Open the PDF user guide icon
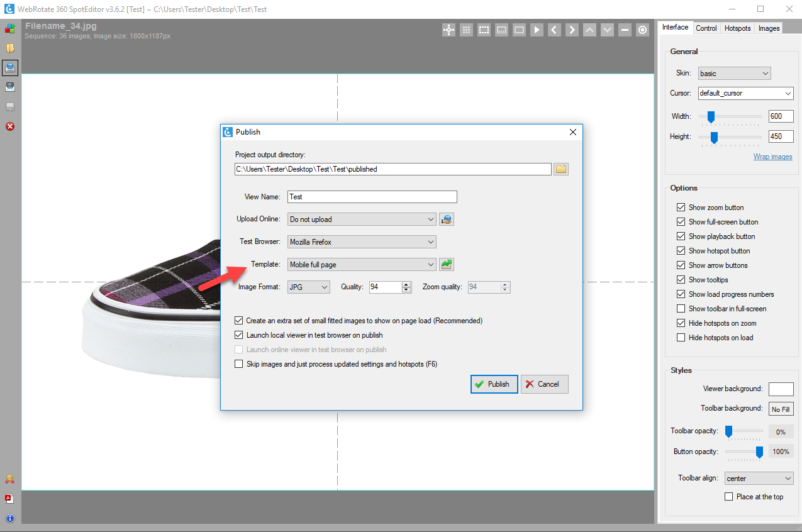The height and width of the screenshot is (532, 802). point(10,499)
